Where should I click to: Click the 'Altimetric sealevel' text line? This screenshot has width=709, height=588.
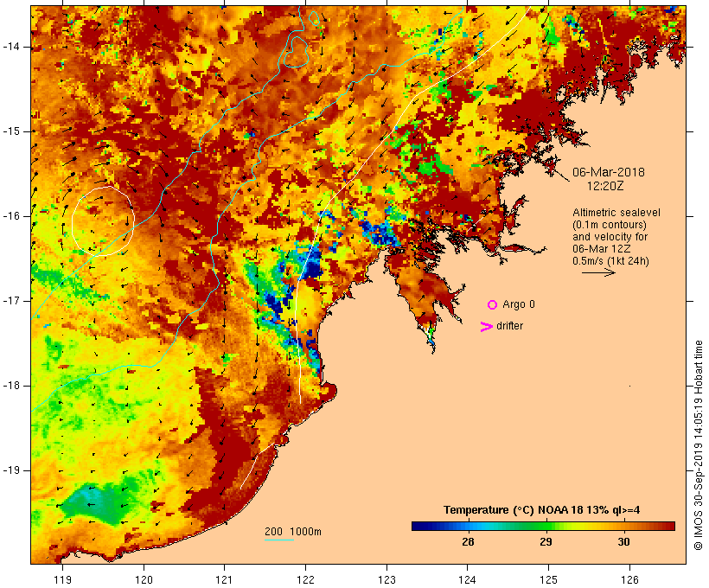pyautogui.click(x=616, y=213)
